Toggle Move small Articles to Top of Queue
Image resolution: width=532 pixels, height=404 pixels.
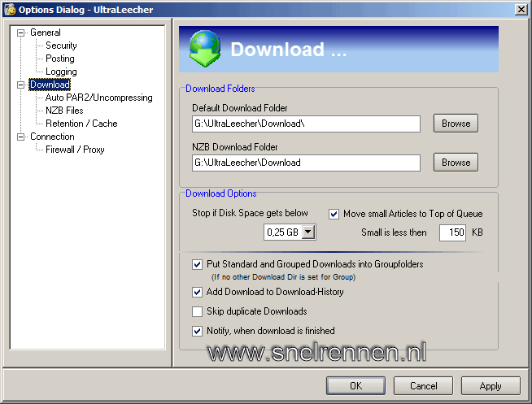coord(334,214)
